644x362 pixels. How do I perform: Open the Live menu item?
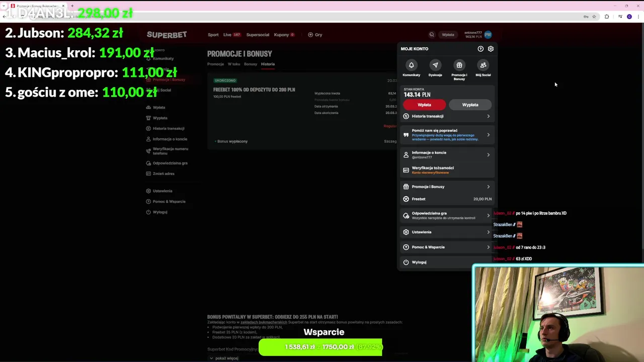pyautogui.click(x=231, y=35)
